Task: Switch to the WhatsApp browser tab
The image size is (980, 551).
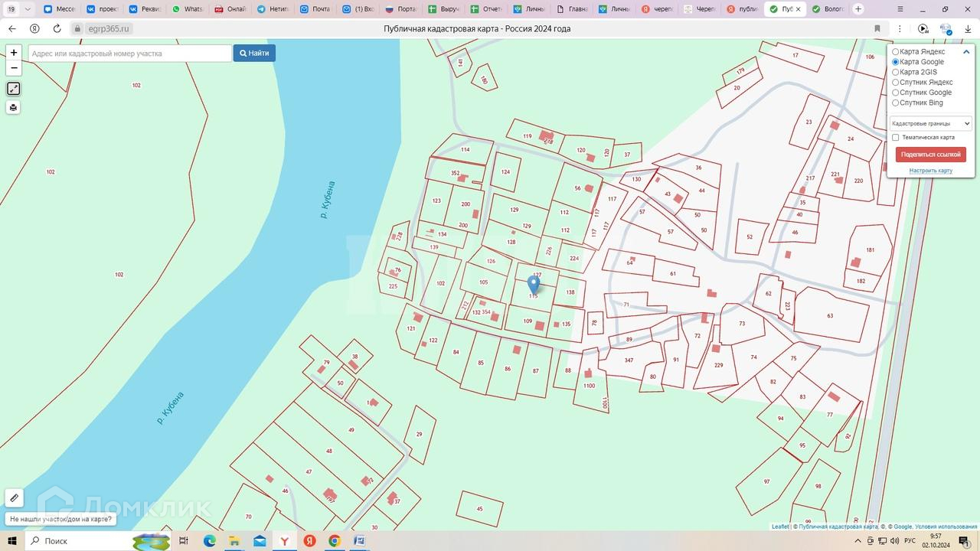Action: pos(187,9)
